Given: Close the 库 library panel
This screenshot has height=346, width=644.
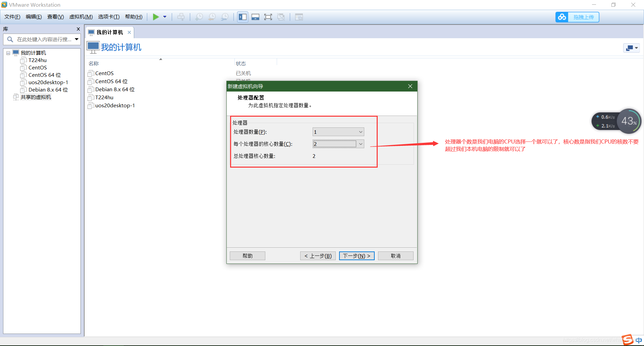Looking at the screenshot, I should (78, 29).
